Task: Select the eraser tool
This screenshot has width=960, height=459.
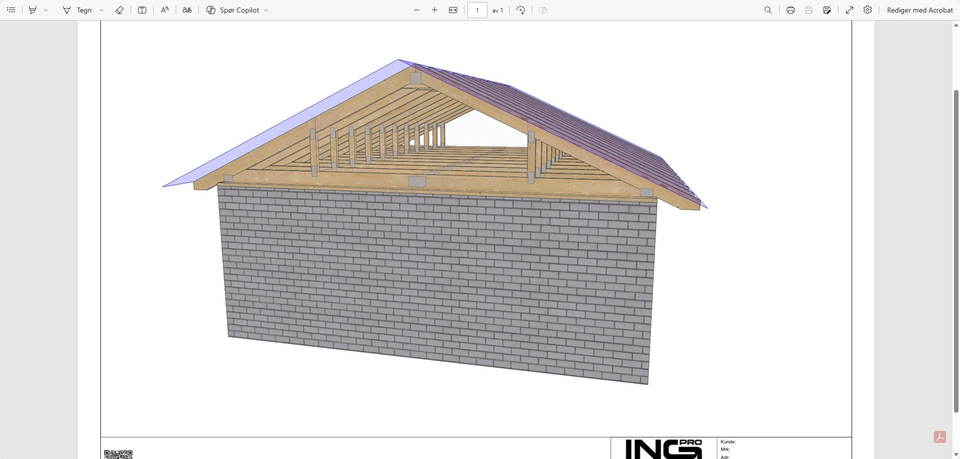Action: tap(119, 10)
